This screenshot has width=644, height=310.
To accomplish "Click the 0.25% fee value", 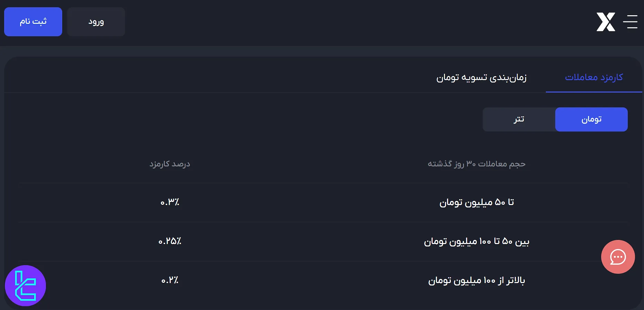I will pos(170,242).
